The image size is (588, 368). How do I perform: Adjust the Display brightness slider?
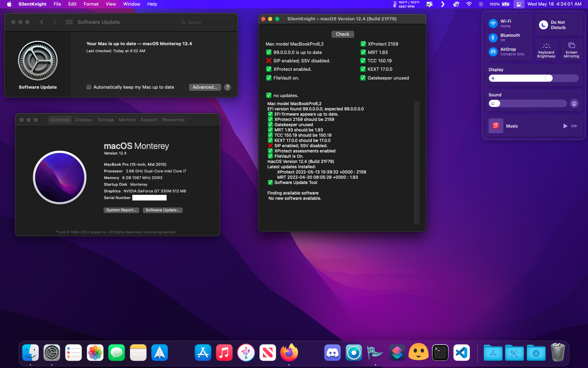(549, 79)
